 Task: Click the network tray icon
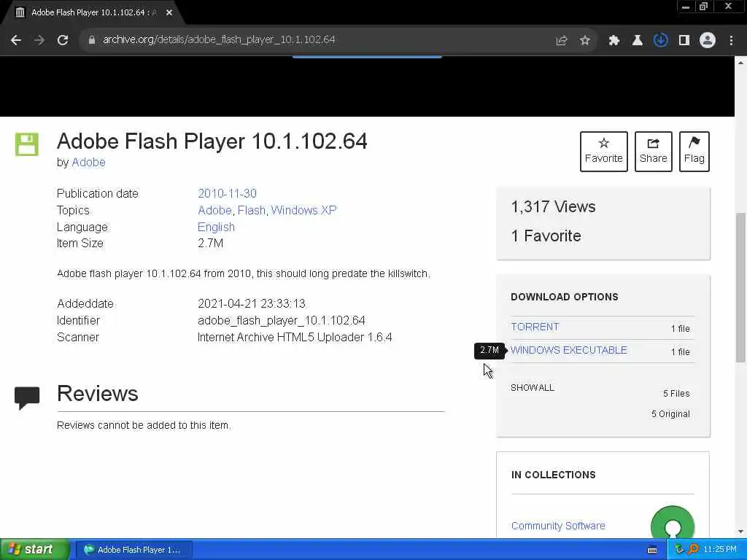pos(679,550)
